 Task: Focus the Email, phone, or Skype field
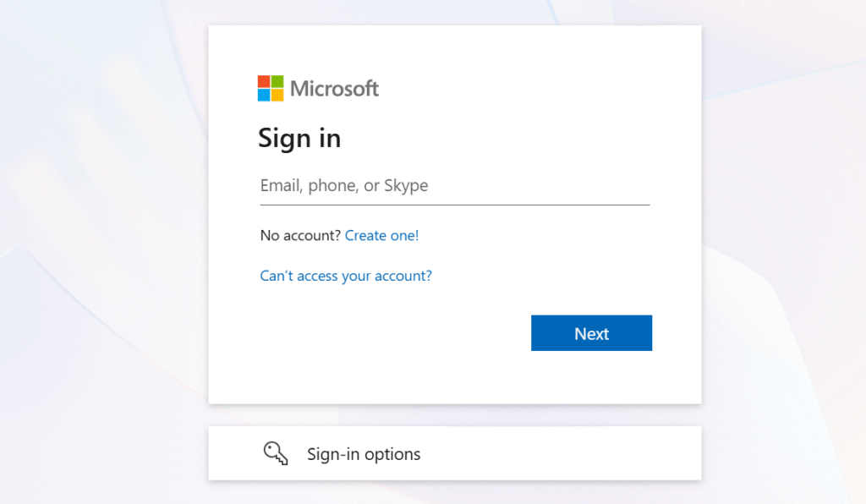point(454,185)
